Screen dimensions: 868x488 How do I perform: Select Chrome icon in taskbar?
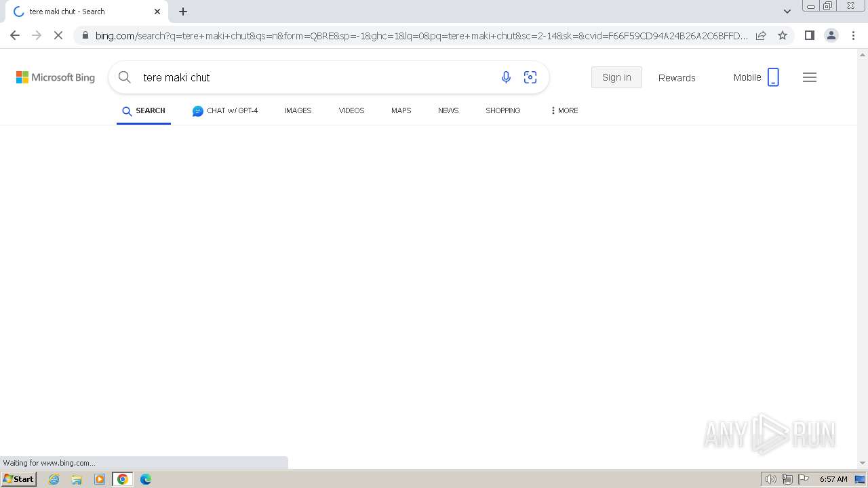[x=123, y=479]
